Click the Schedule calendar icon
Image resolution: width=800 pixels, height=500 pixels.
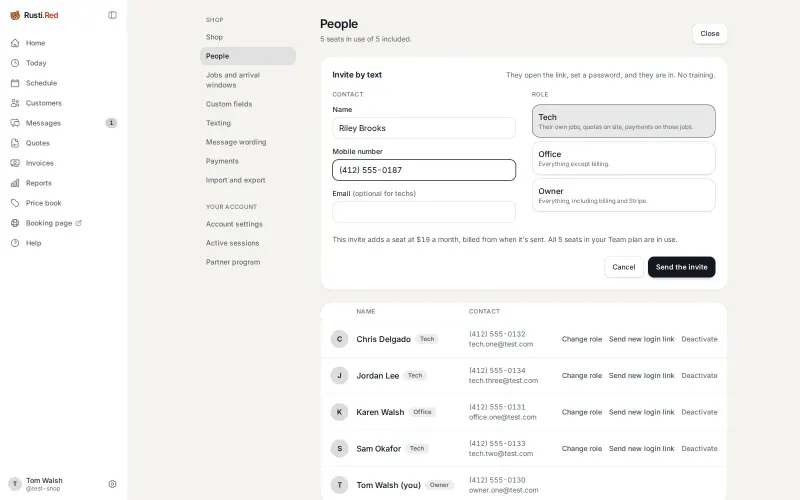coord(15,83)
